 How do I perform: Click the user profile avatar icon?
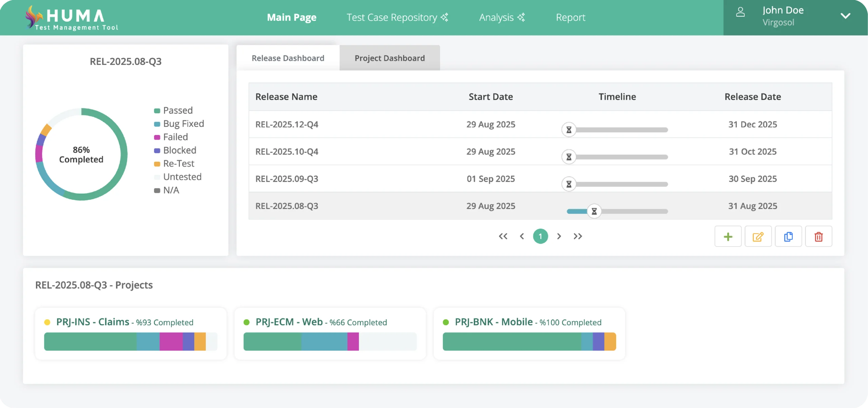(741, 13)
